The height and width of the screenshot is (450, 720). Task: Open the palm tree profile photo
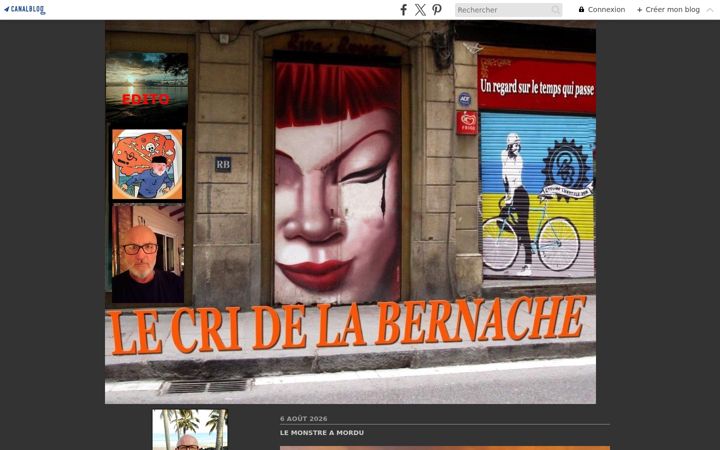pos(190,430)
